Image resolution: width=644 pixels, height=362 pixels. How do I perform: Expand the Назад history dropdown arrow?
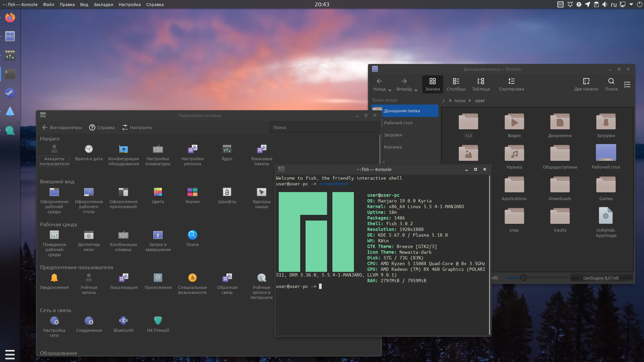pos(390,90)
